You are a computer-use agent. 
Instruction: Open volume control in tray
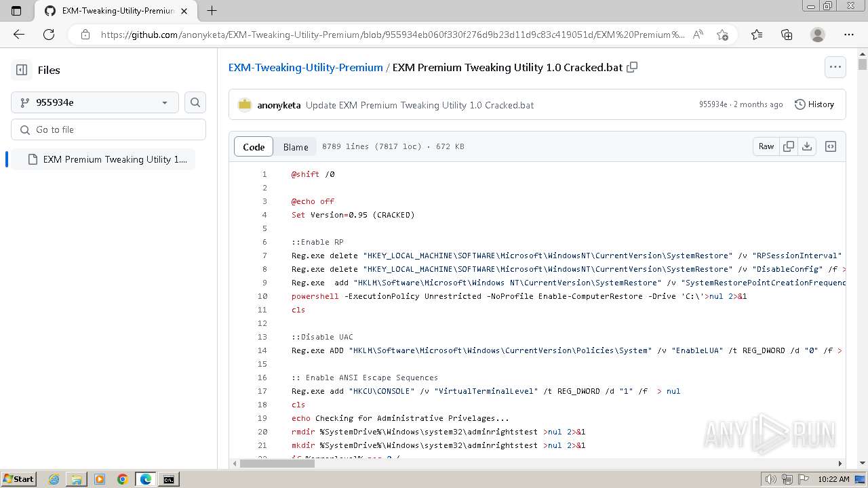(770, 479)
